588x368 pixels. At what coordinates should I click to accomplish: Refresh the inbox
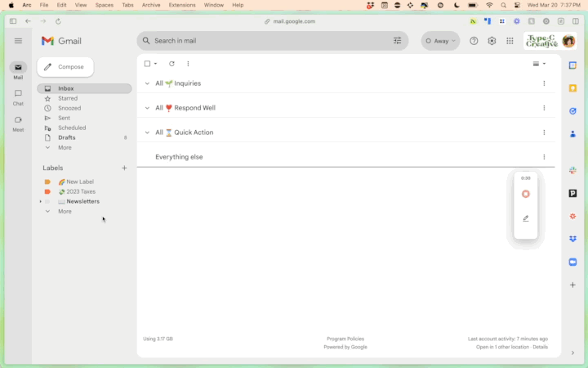pos(171,64)
